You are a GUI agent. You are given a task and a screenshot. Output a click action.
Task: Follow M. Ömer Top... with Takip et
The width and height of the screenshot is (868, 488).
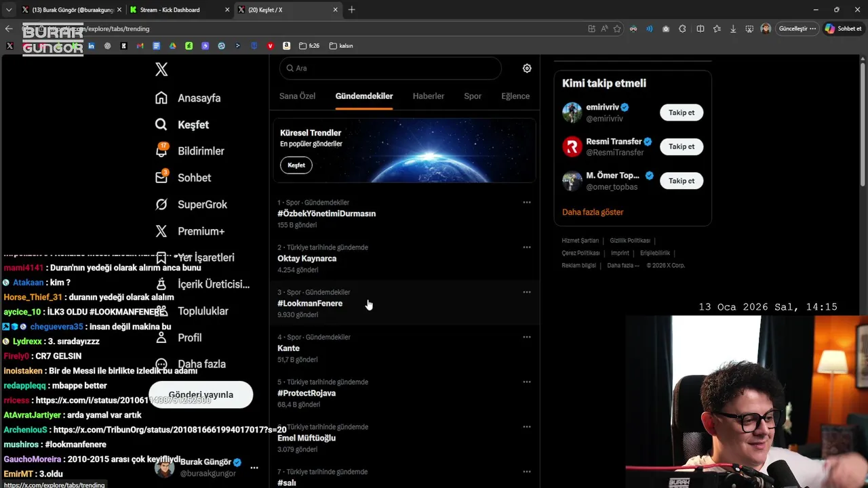pyautogui.click(x=682, y=181)
